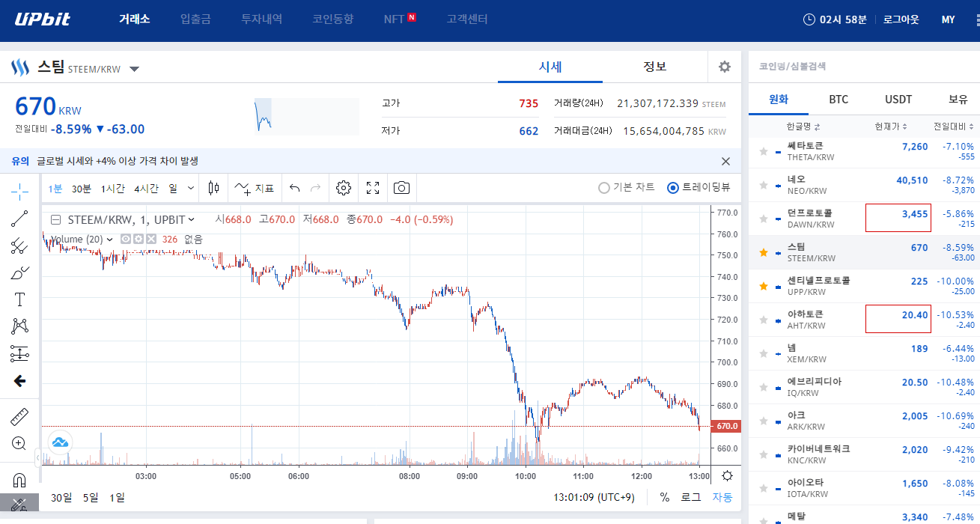Expand the Volume (20) indicator chevron

(111, 239)
